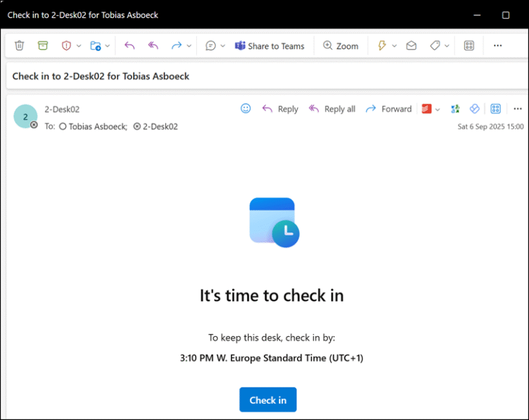This screenshot has height=420, width=529.
Task: Open the Forward dropdown arrow in toolbar
Action: point(189,46)
